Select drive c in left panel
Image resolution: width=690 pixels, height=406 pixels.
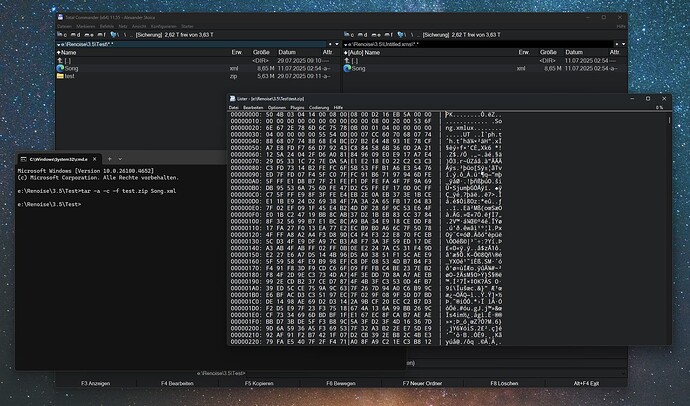(62, 34)
